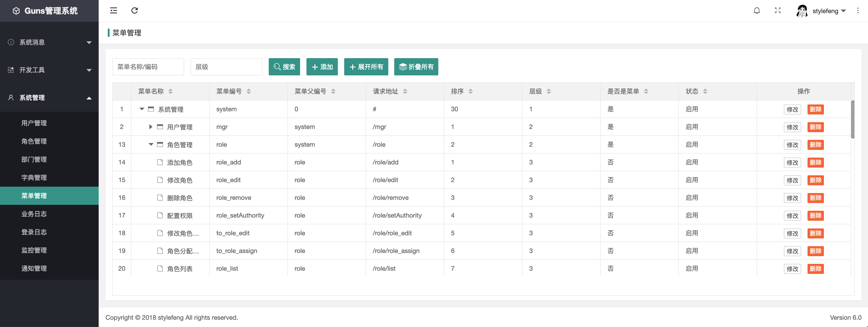Collapse the 系统管理 tree row
The image size is (868, 327).
coord(142,109)
